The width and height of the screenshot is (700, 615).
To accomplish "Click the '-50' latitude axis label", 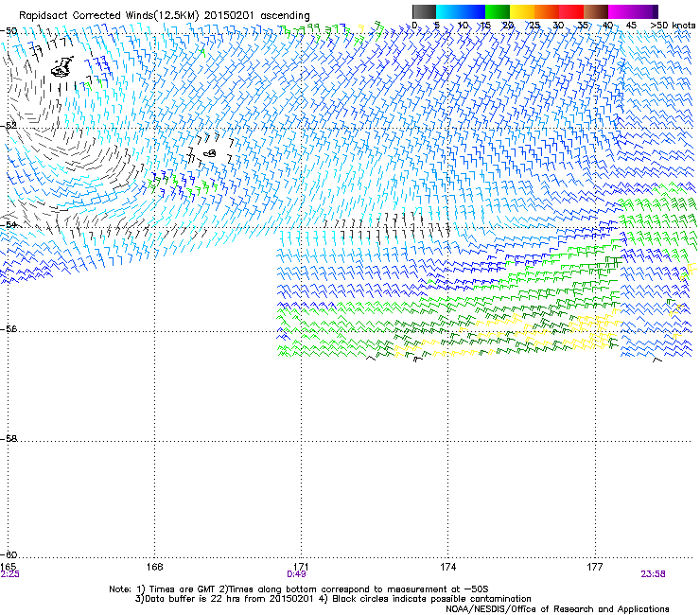I will pyautogui.click(x=9, y=31).
